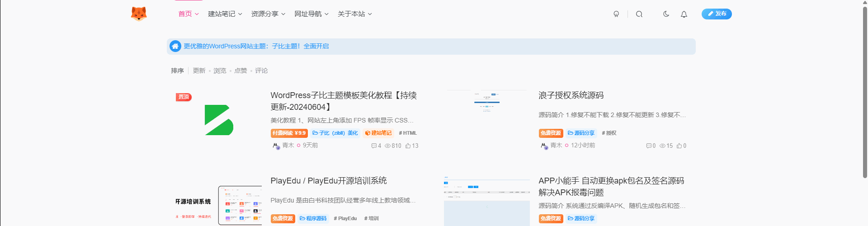Click 青木 avatar on 浪子授权系统源码 post

click(x=543, y=146)
